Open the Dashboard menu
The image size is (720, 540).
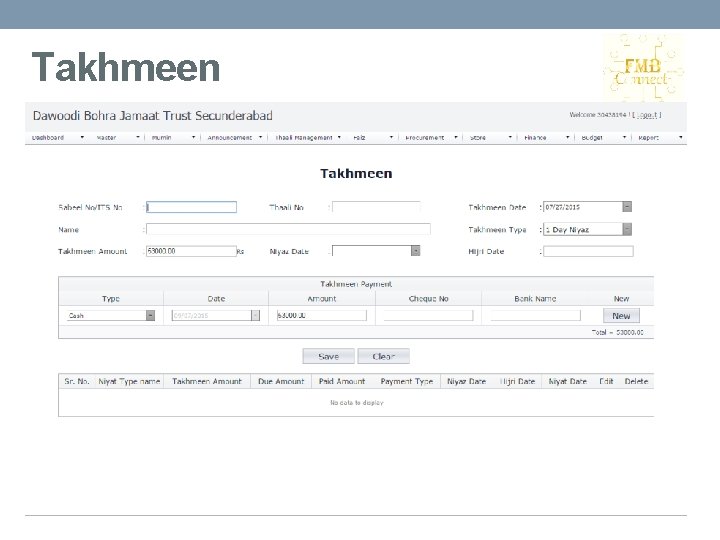(57, 137)
